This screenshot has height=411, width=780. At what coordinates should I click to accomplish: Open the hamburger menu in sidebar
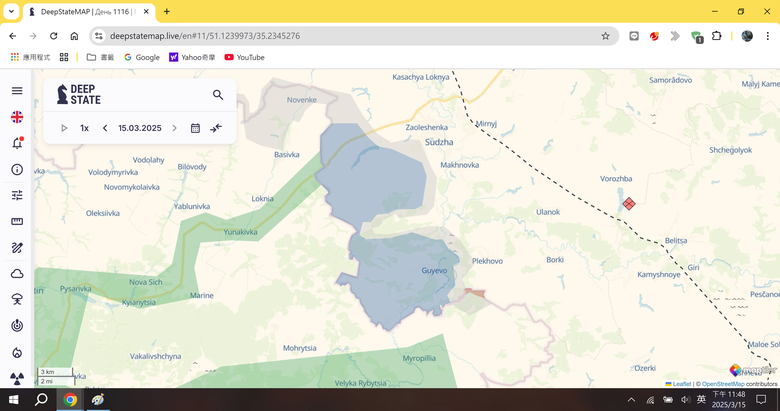[x=17, y=91]
